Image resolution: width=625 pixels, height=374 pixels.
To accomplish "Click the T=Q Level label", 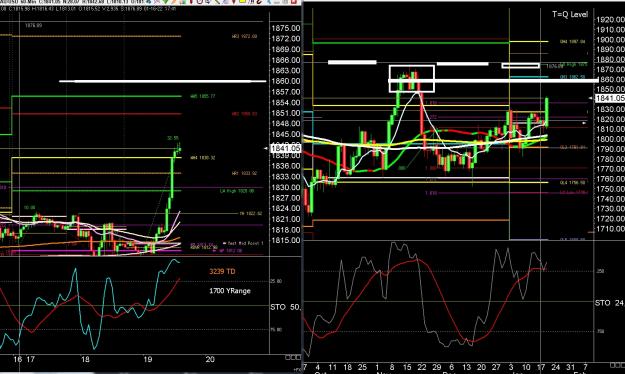I will 570,14.
